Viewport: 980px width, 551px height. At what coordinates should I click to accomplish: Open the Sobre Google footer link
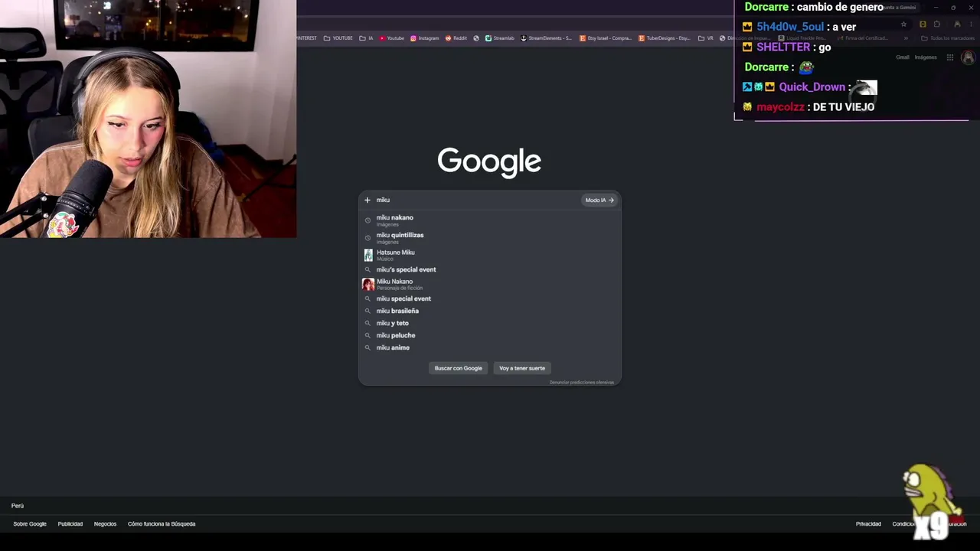pos(30,524)
